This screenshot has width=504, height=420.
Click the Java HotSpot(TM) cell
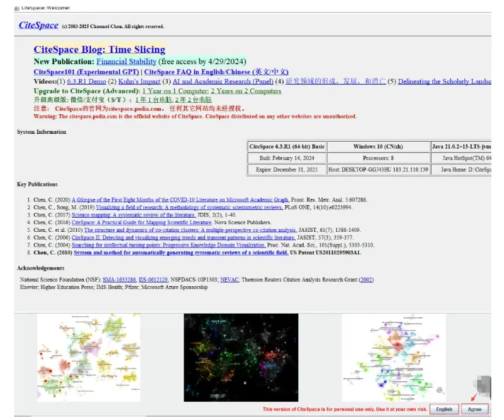(x=461, y=158)
